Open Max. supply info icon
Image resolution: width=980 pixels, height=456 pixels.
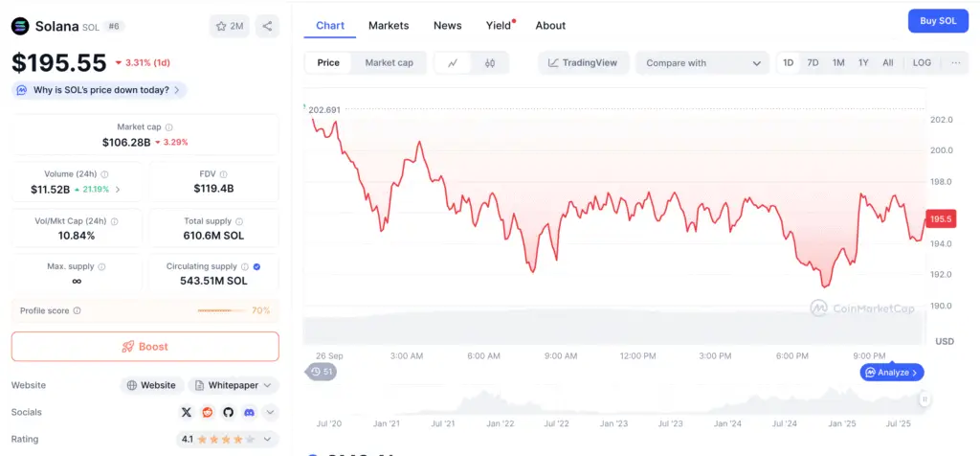pyautogui.click(x=101, y=266)
